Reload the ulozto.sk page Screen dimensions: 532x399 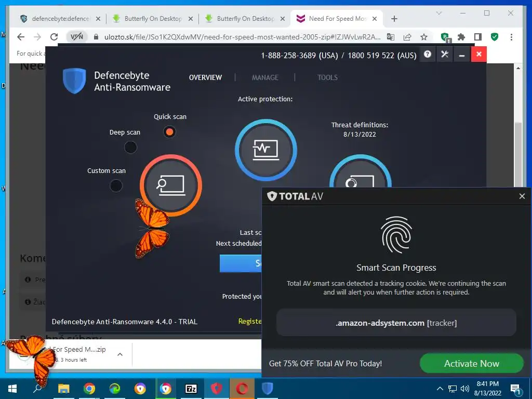(x=54, y=37)
